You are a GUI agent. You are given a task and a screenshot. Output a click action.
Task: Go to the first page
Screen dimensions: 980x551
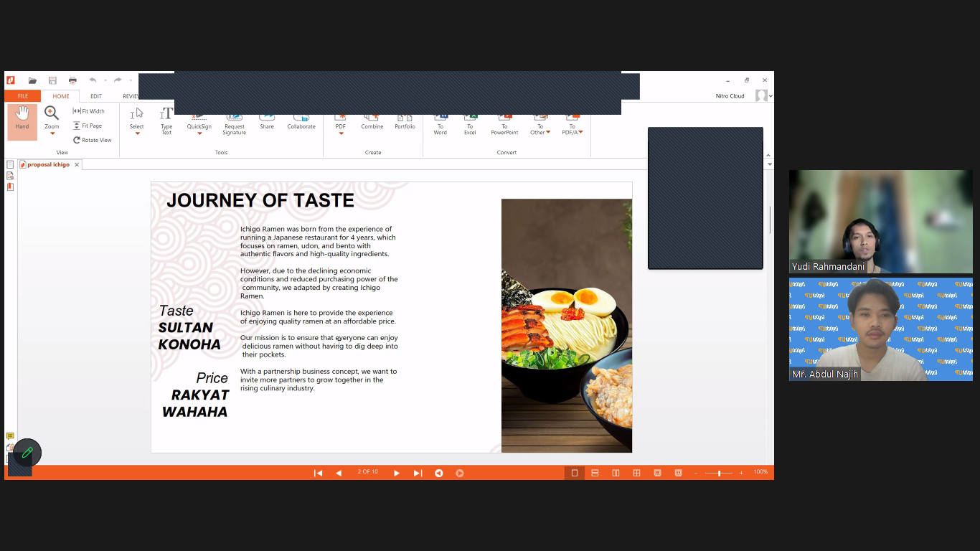[x=319, y=473]
